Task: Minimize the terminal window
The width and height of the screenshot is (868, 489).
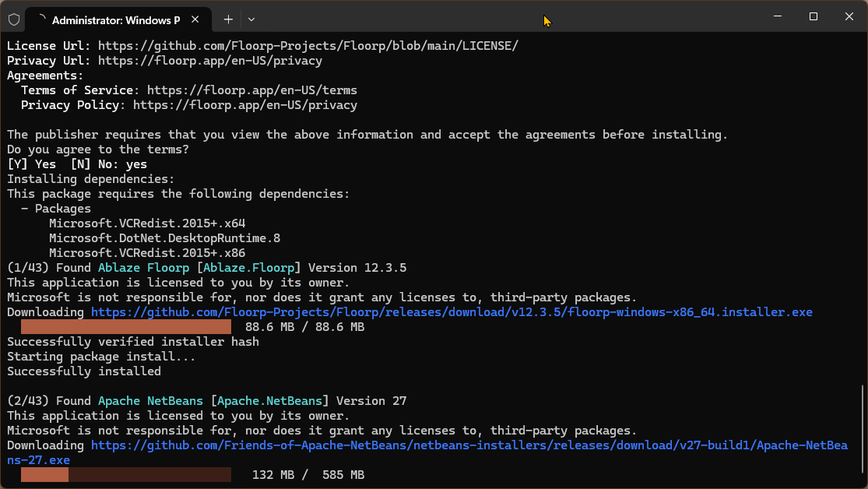Action: pyautogui.click(x=777, y=16)
